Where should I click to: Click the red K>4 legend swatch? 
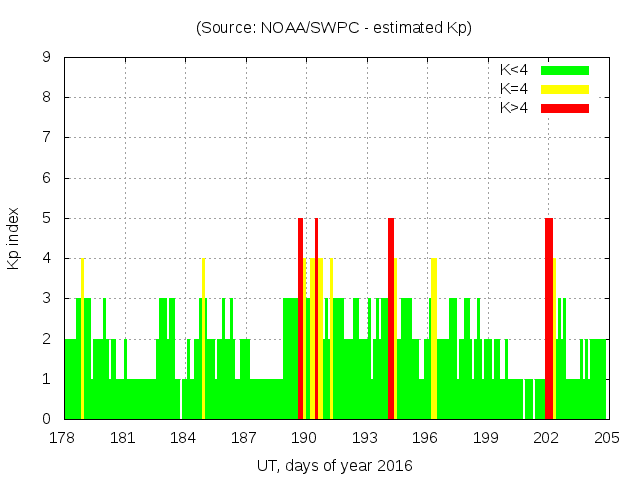pyautogui.click(x=565, y=107)
